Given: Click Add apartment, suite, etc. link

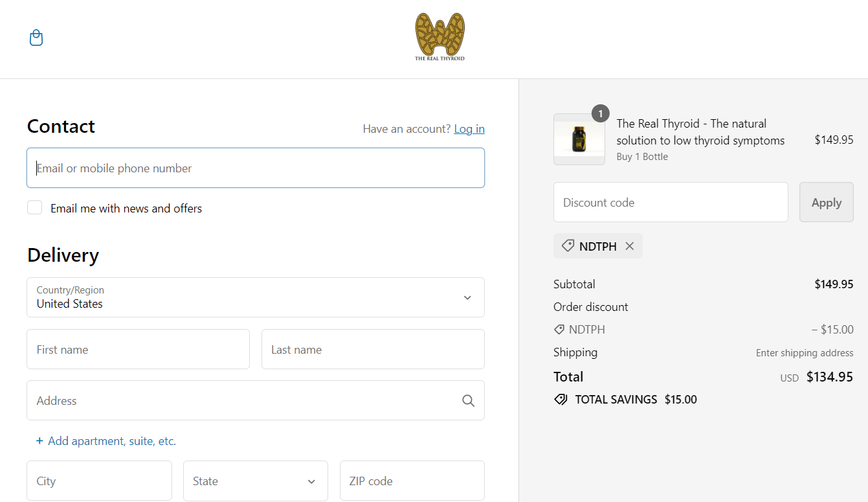Looking at the screenshot, I should 112,441.
